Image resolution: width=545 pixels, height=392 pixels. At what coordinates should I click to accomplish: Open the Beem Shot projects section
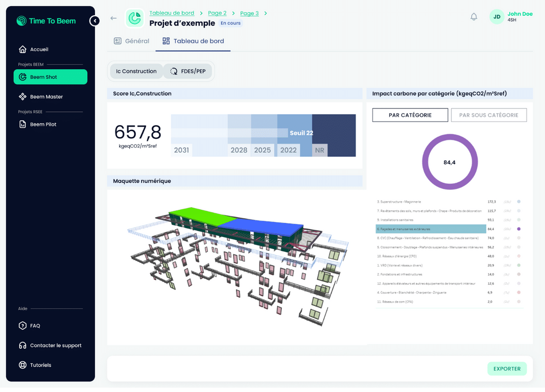[51, 77]
